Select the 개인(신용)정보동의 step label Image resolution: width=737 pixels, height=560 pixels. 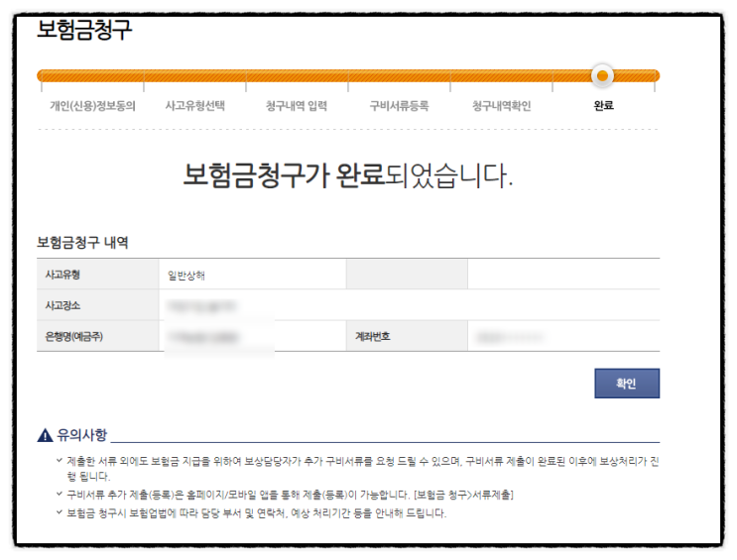[92, 106]
